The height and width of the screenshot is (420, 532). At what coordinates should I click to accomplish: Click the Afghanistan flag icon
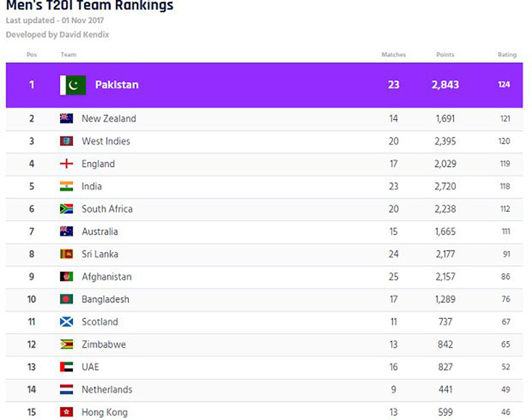click(66, 276)
